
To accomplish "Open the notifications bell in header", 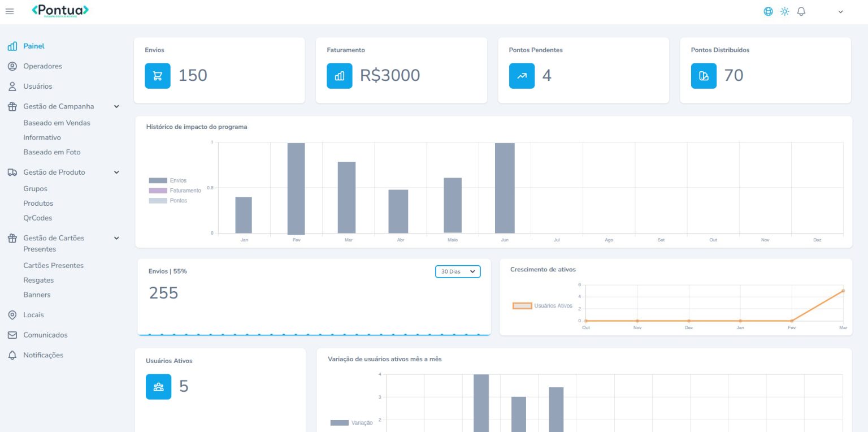I will click(x=801, y=11).
